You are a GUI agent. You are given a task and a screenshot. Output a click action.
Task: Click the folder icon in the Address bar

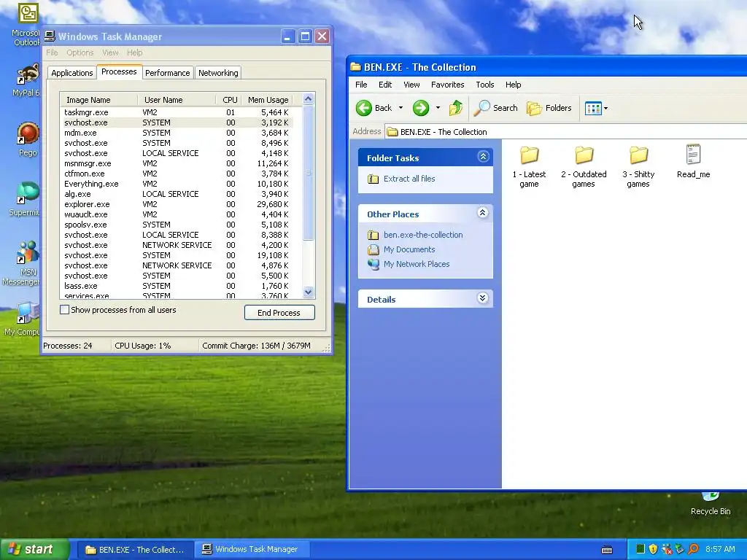click(392, 132)
